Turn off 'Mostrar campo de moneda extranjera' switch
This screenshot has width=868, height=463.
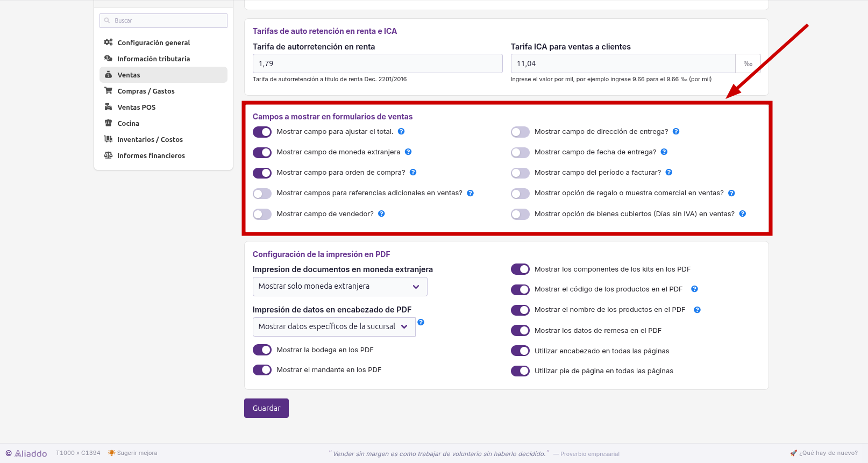pyautogui.click(x=262, y=152)
